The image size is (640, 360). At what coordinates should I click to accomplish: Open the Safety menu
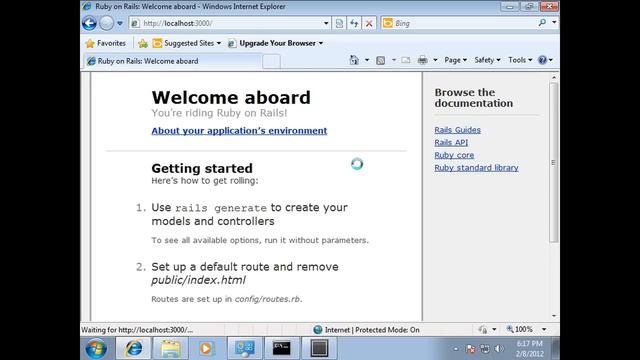(487, 60)
